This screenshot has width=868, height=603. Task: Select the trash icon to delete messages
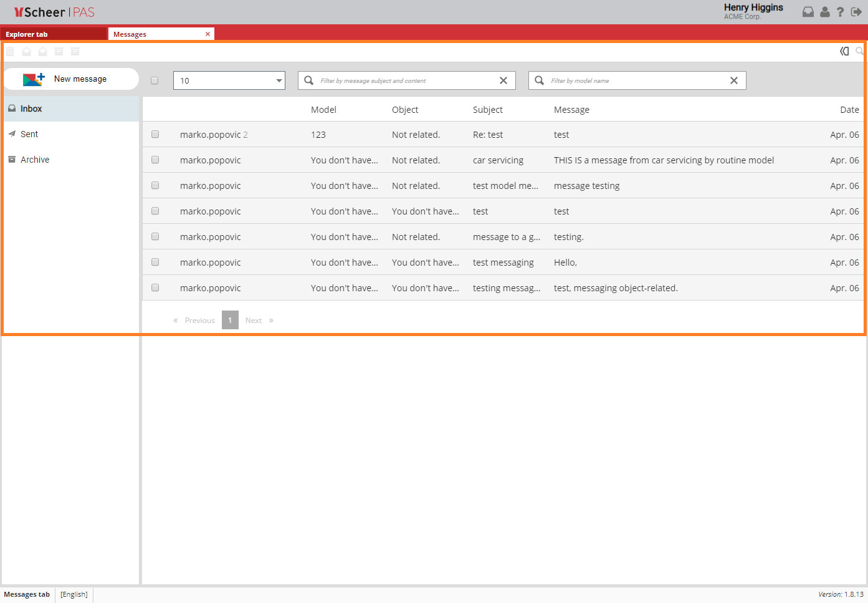click(x=10, y=51)
